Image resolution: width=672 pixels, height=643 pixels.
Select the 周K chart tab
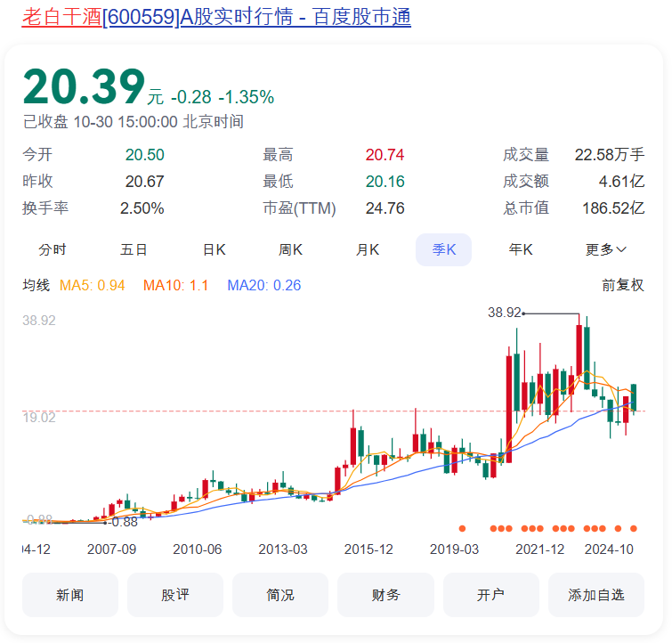(x=290, y=249)
